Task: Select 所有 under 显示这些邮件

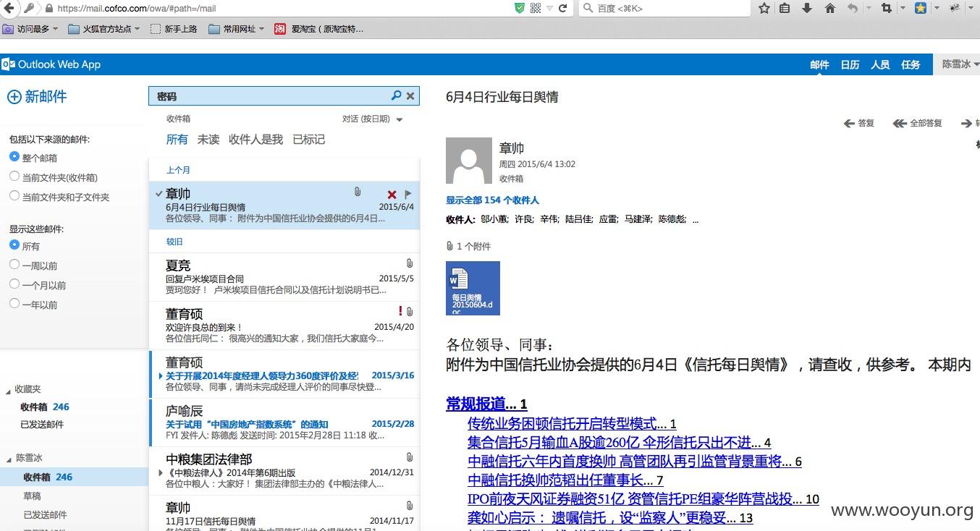Action: click(14, 245)
